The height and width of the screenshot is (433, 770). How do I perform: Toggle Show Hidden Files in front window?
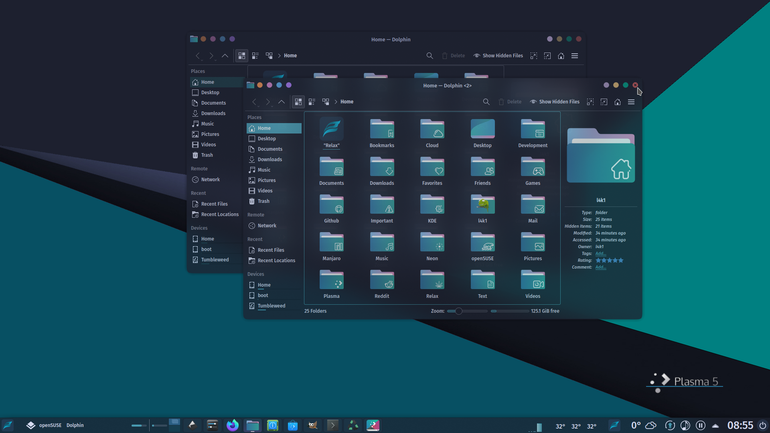pyautogui.click(x=554, y=102)
